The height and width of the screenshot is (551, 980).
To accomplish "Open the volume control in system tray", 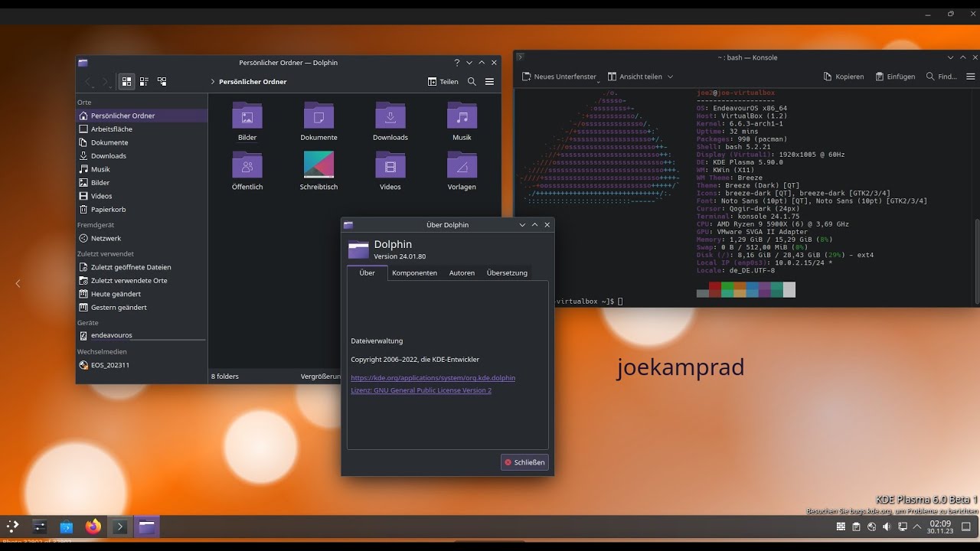I will [887, 527].
